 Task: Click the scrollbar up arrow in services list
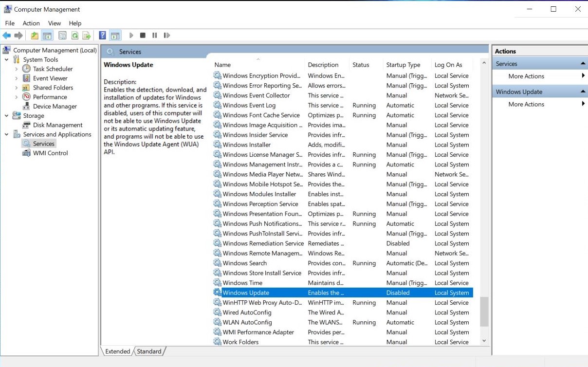click(x=484, y=63)
